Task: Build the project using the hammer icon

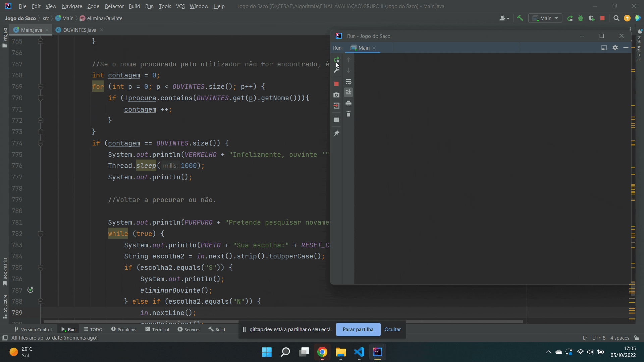Action: pos(520,18)
